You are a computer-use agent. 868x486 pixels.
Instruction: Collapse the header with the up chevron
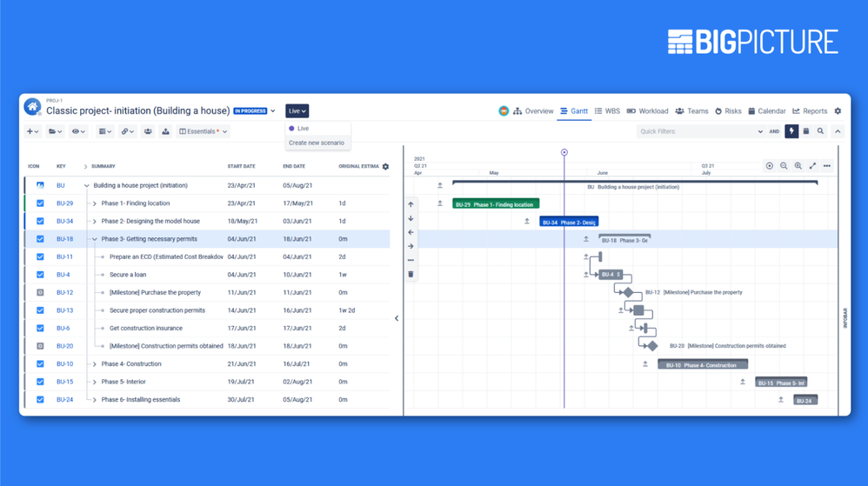pyautogui.click(x=838, y=131)
